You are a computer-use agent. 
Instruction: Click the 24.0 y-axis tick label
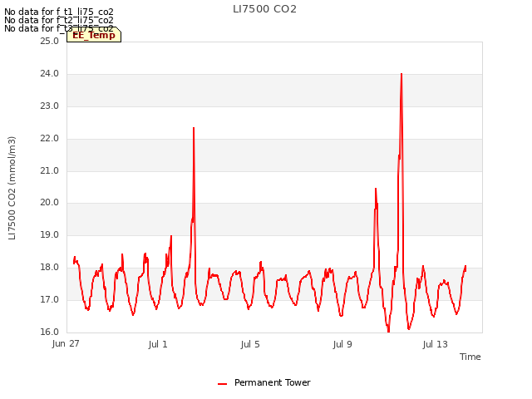click(49, 73)
